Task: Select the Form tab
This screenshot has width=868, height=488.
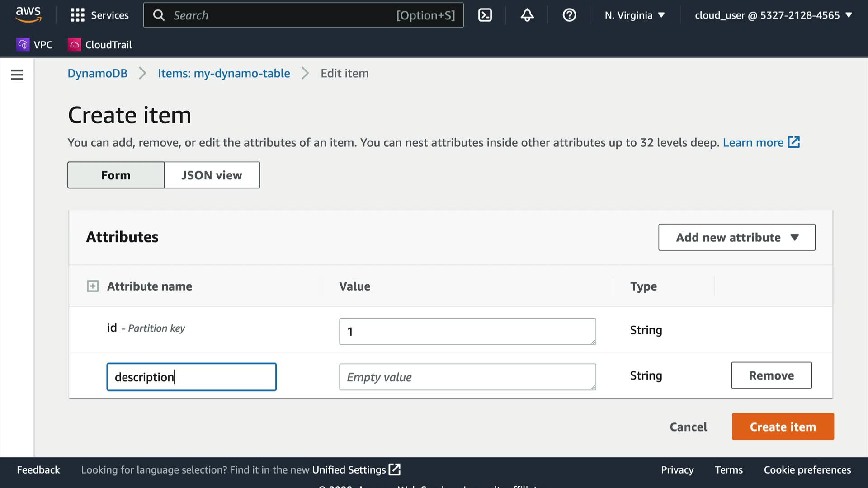Action: pyautogui.click(x=116, y=175)
